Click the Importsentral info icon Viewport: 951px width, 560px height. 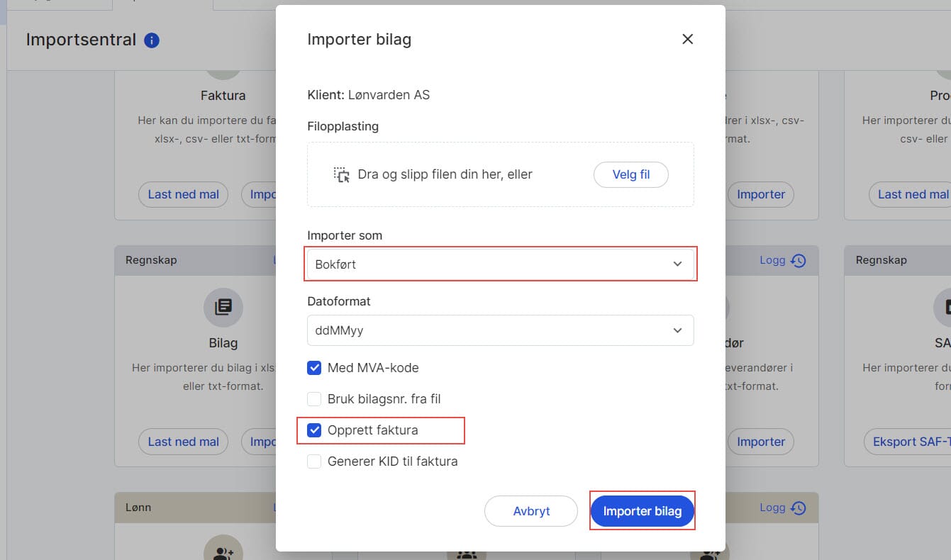click(152, 40)
